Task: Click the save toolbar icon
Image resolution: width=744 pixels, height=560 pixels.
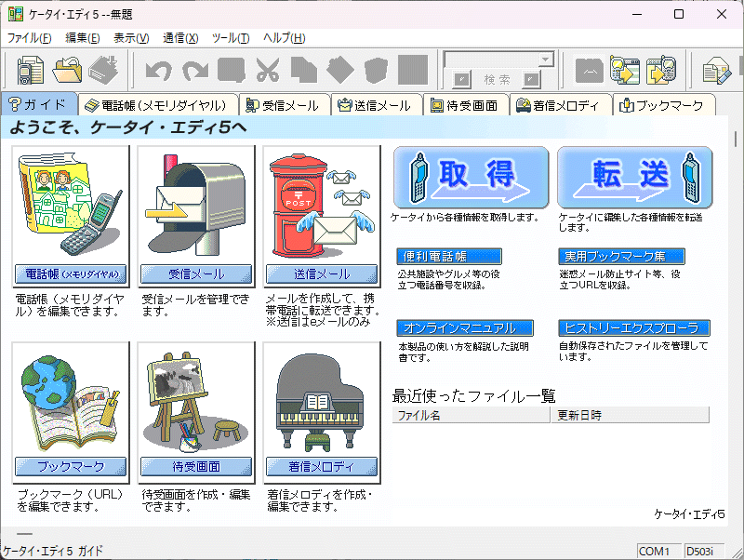Action: point(102,71)
